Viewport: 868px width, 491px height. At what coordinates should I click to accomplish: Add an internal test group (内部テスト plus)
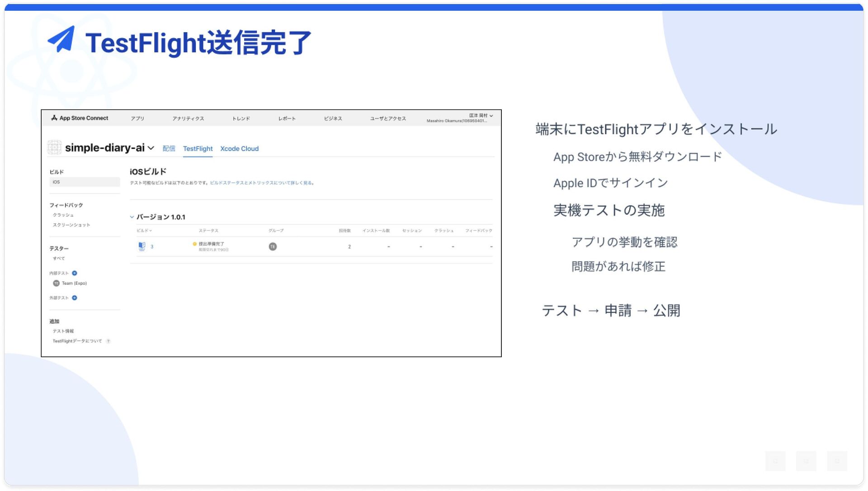coord(75,273)
